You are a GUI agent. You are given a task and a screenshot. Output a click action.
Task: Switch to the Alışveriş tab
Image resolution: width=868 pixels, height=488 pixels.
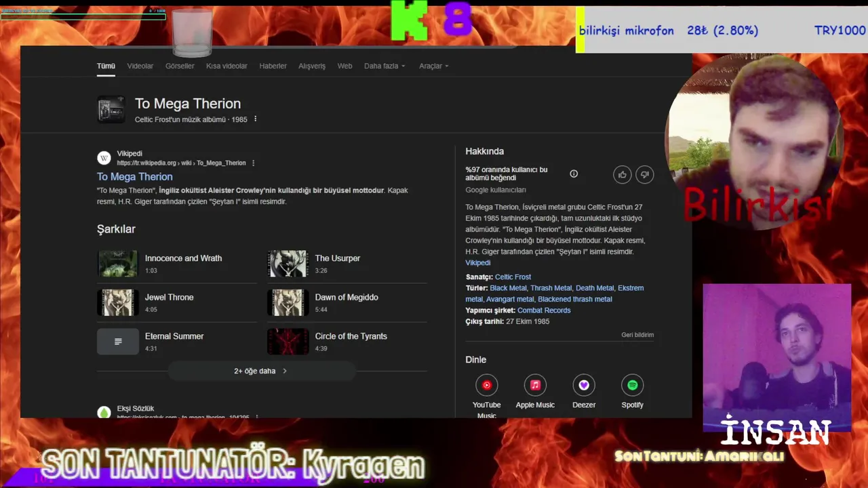click(x=312, y=66)
